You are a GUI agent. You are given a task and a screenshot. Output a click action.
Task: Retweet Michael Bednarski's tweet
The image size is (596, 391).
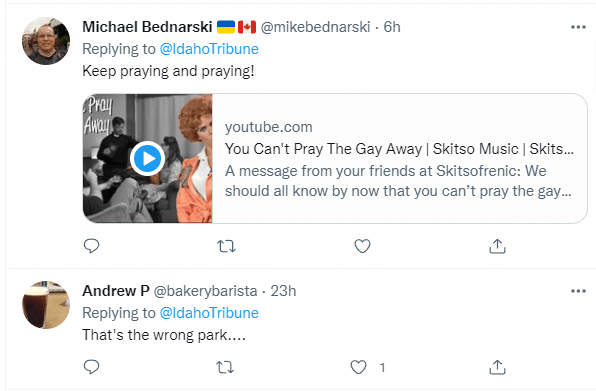[x=227, y=246]
